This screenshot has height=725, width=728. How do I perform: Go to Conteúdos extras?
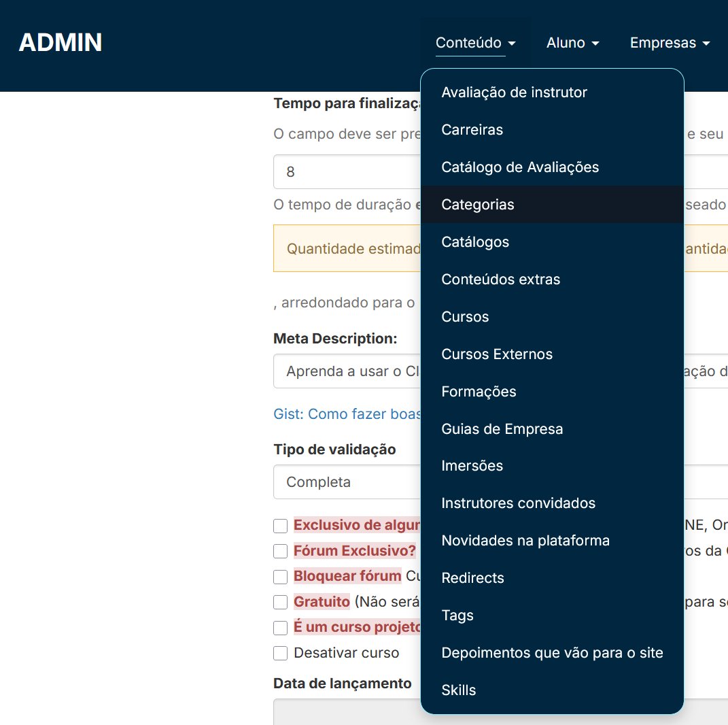pyautogui.click(x=551, y=279)
